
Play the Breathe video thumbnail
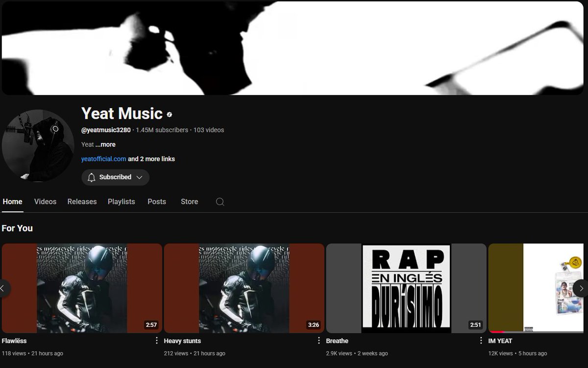[x=406, y=288]
